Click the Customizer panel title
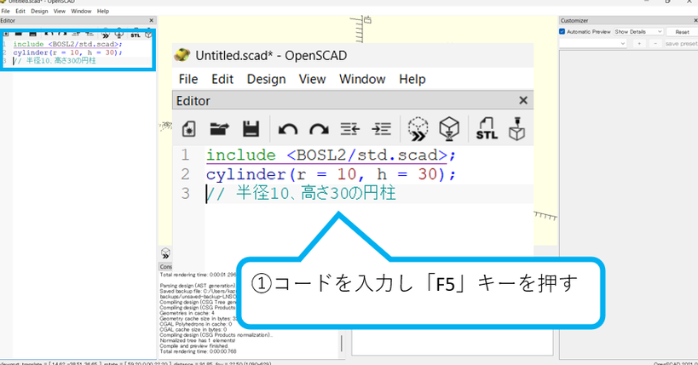 point(574,20)
